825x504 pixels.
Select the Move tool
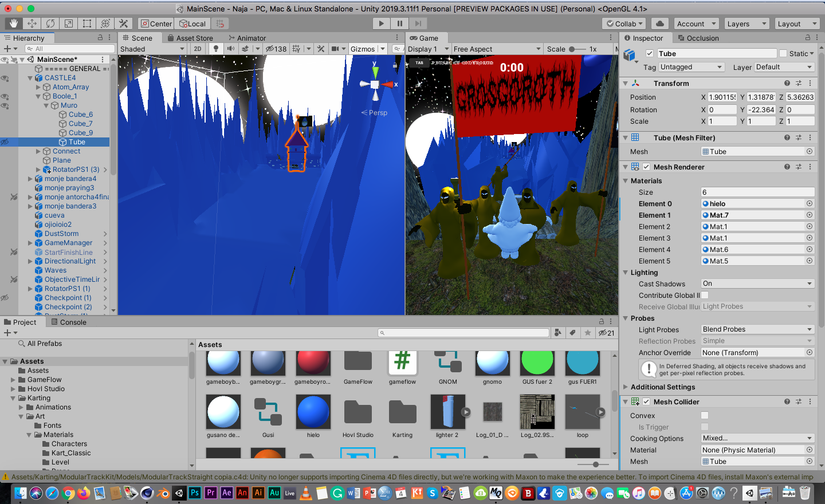pos(32,23)
